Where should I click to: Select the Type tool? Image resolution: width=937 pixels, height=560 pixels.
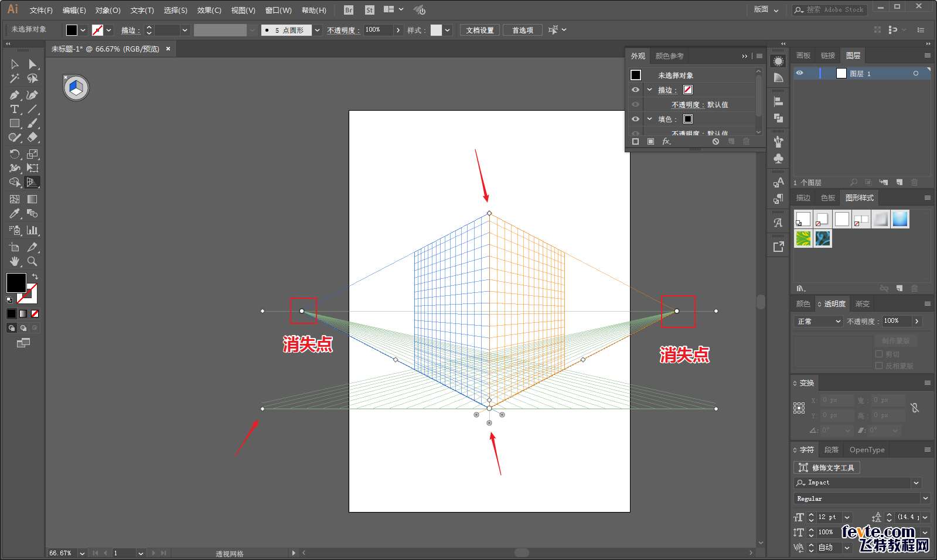coord(15,110)
